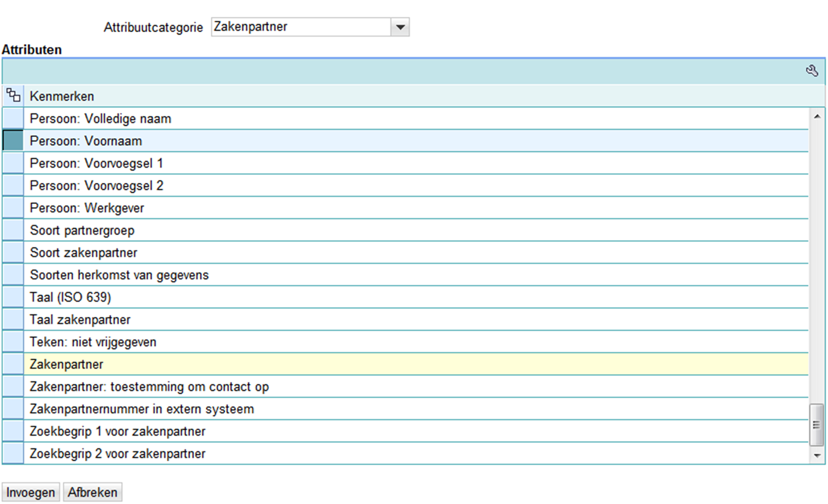The width and height of the screenshot is (828, 504).
Task: Click 'Zakenpartnernummer in extern systeem' text
Action: click(x=142, y=409)
